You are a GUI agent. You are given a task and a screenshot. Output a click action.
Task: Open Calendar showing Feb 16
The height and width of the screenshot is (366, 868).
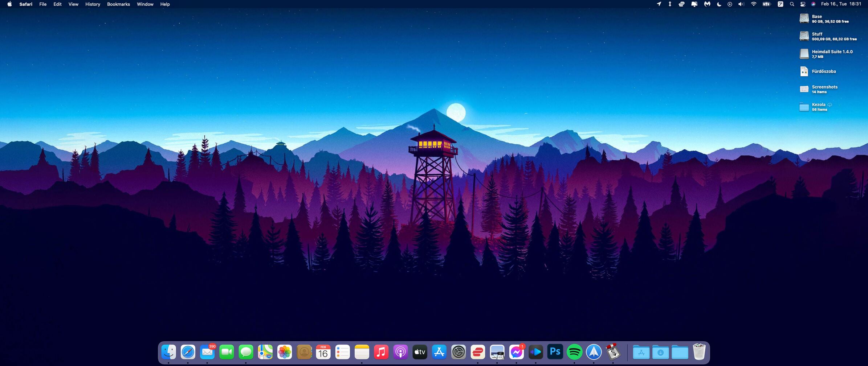323,352
